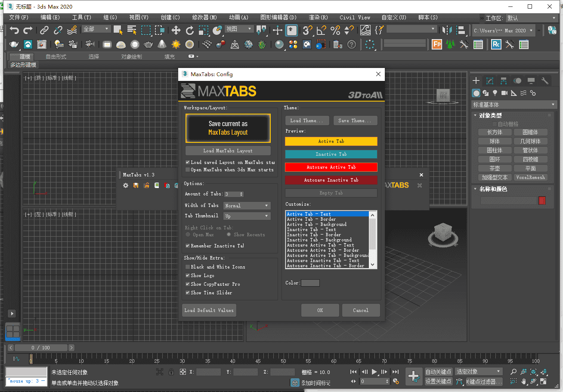Click the teapot Render Setup icon
The width and height of the screenshot is (563, 392).
[x=14, y=44]
